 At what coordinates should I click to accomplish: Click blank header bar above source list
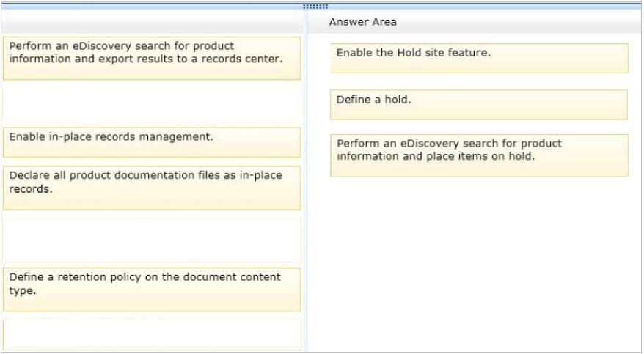coord(152,22)
